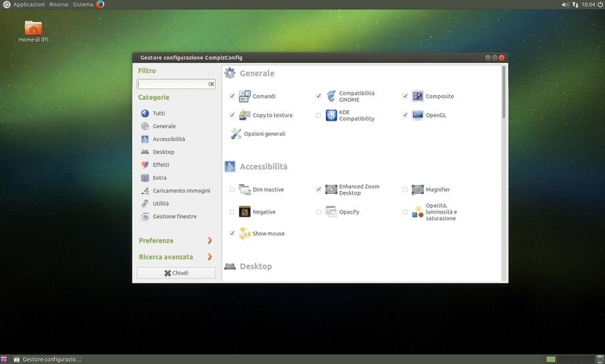Click the Filtro search input field
The width and height of the screenshot is (605, 364).
point(172,84)
